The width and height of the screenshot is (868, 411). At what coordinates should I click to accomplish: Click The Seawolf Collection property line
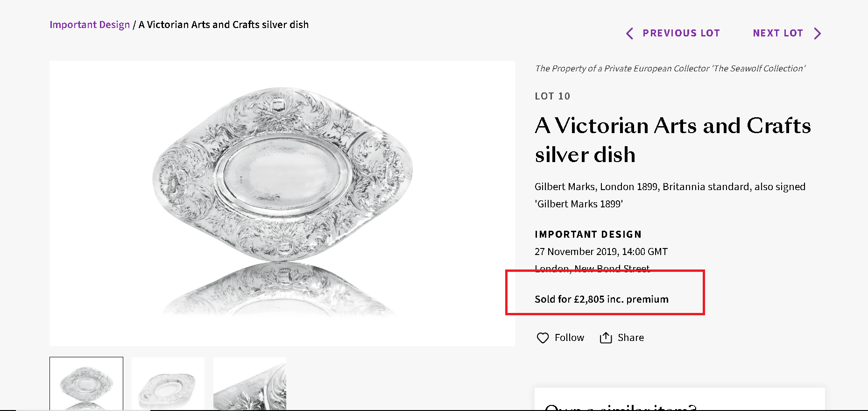click(x=670, y=68)
